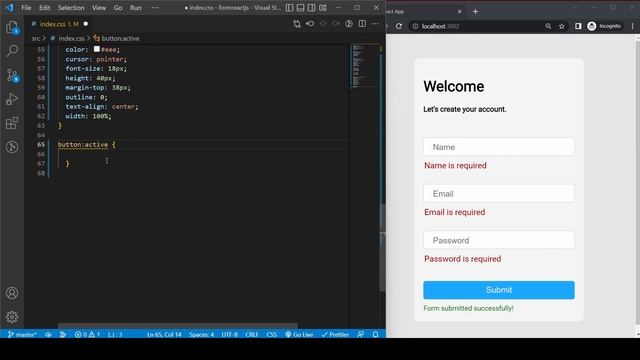This screenshot has width=640, height=360.
Task: Open the Search view in activity bar
Action: [x=12, y=51]
